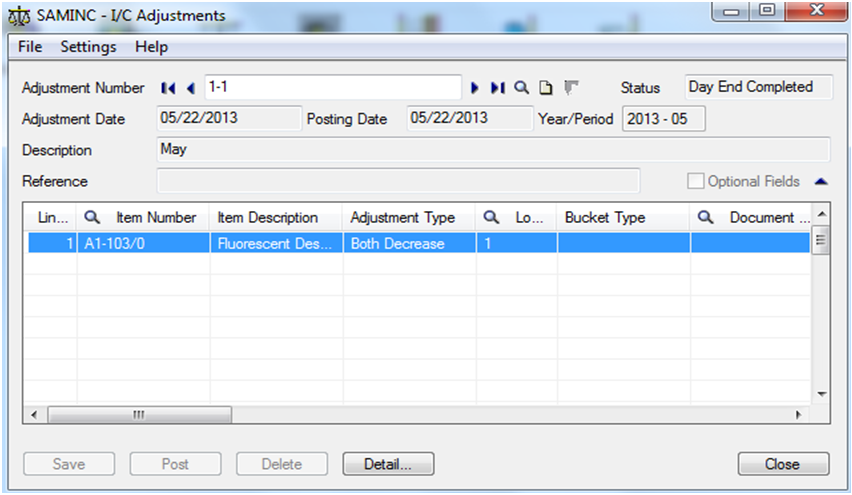
Task: Open the Help menu
Action: tap(152, 47)
